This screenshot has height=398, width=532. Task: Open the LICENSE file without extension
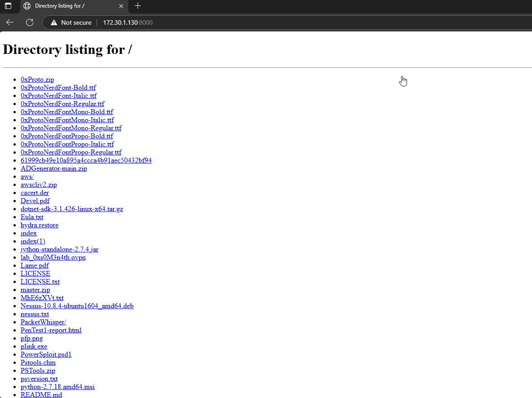click(35, 274)
